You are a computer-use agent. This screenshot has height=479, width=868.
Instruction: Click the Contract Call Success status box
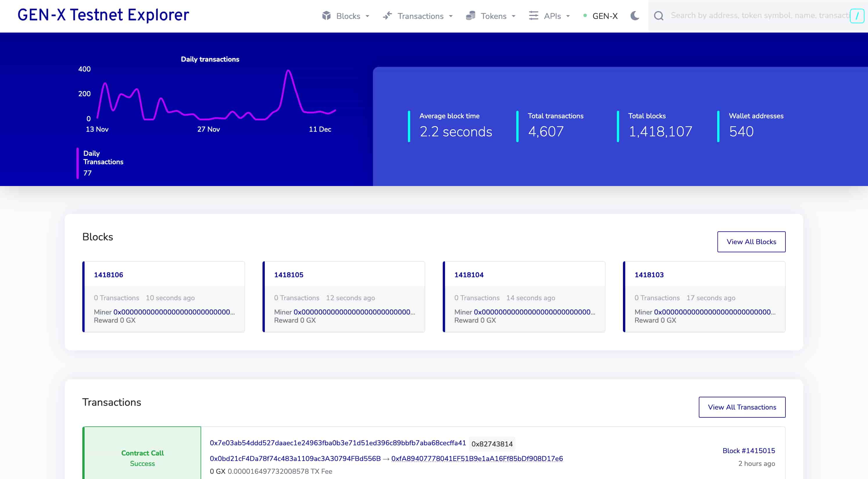(x=142, y=453)
